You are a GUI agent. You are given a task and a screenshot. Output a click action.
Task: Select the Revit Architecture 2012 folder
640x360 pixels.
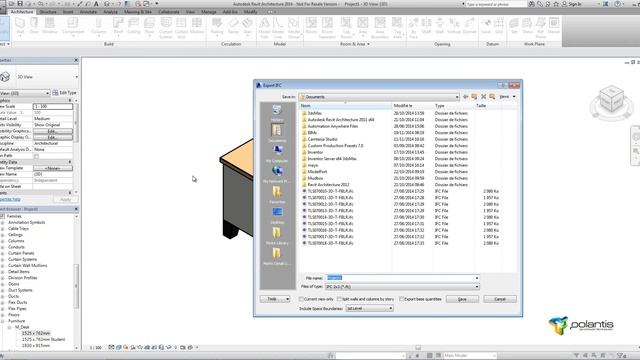click(x=329, y=184)
